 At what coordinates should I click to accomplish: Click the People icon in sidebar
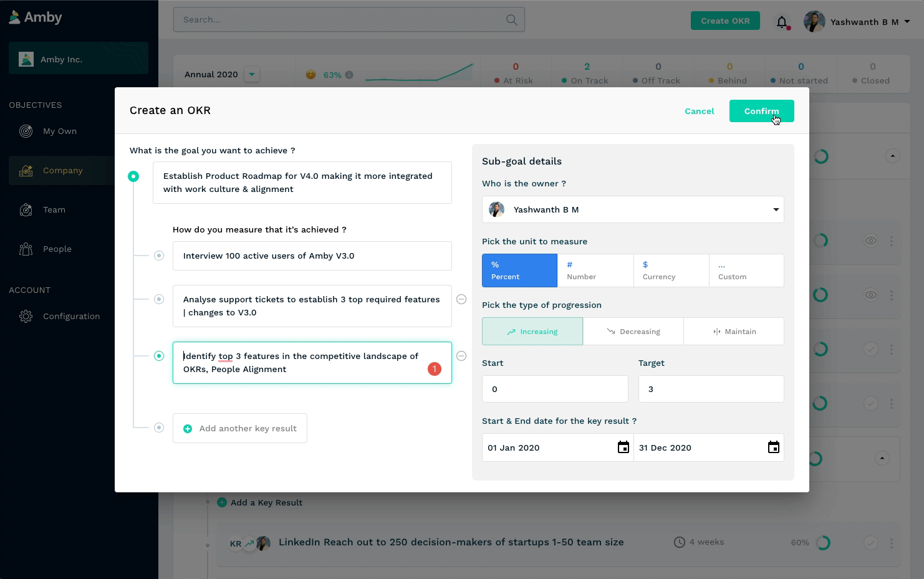26,249
